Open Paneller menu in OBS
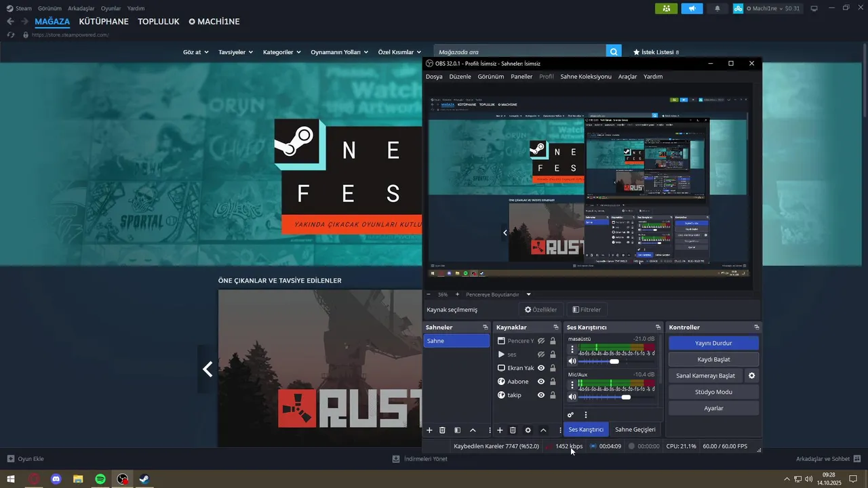This screenshot has width=868, height=488. pyautogui.click(x=521, y=77)
